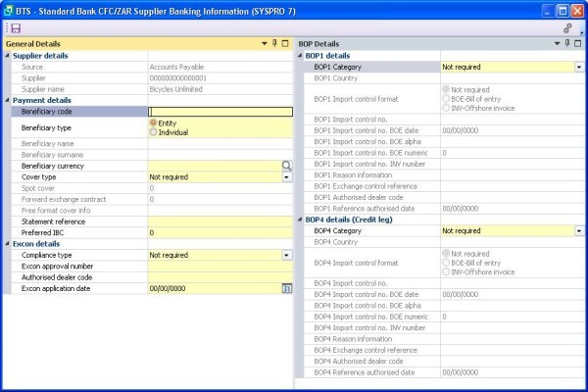Open the Cover type dropdown

(287, 177)
